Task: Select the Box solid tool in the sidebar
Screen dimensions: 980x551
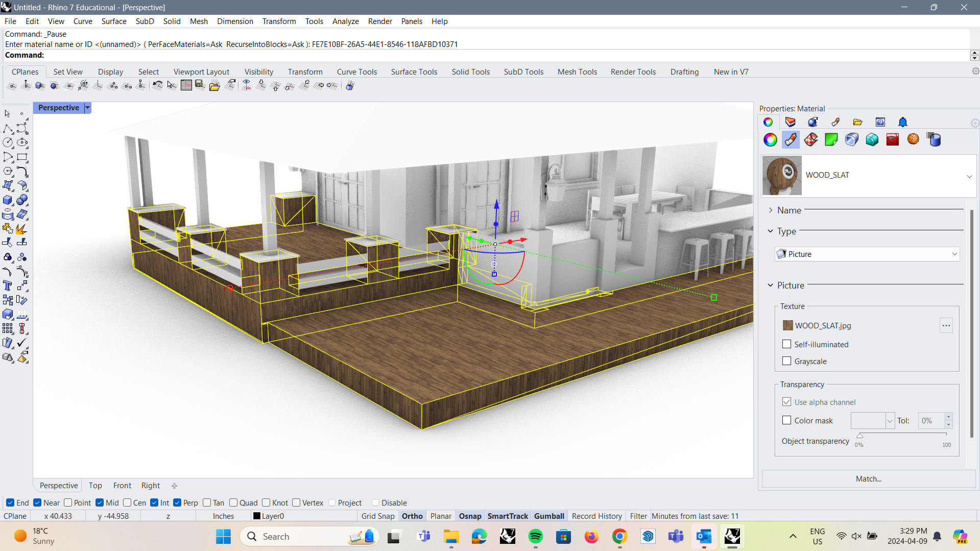Action: pyautogui.click(x=8, y=200)
